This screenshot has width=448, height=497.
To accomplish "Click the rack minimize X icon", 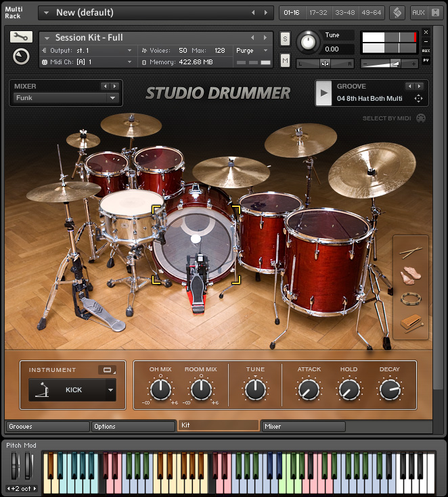I will (436, 13).
